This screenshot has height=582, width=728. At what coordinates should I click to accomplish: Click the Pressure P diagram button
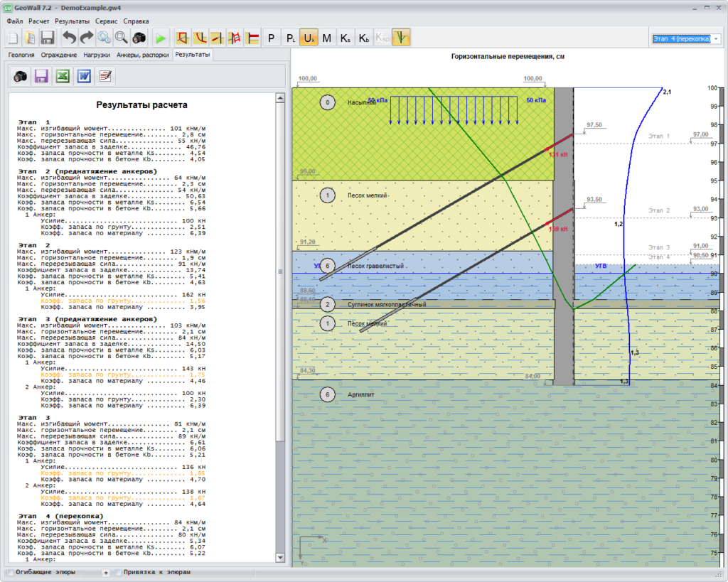(x=272, y=38)
